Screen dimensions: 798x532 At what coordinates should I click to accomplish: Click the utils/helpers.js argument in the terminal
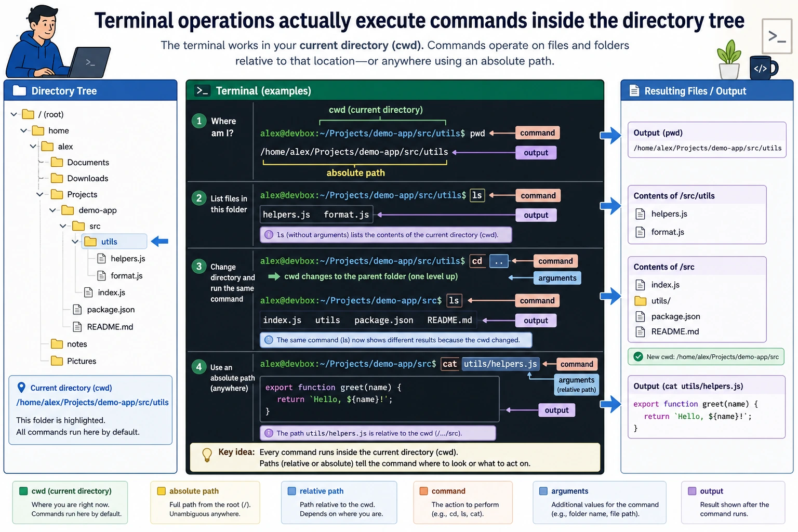point(500,364)
